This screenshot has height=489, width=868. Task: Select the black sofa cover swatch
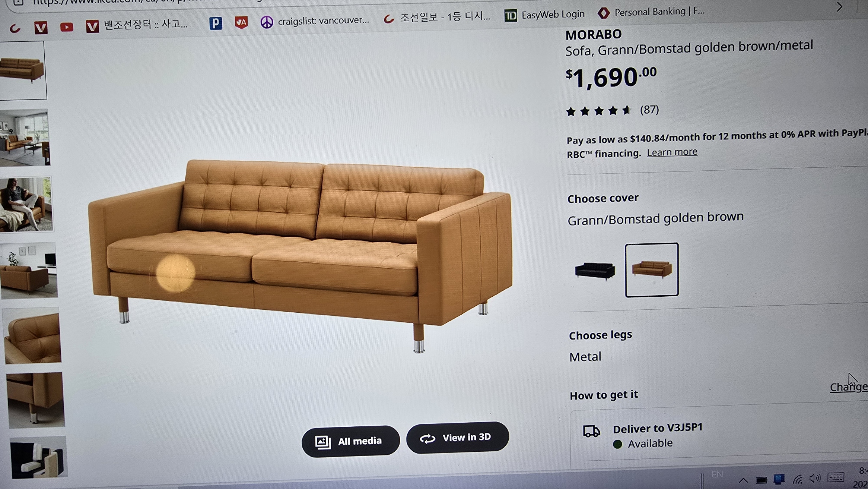[x=595, y=271]
